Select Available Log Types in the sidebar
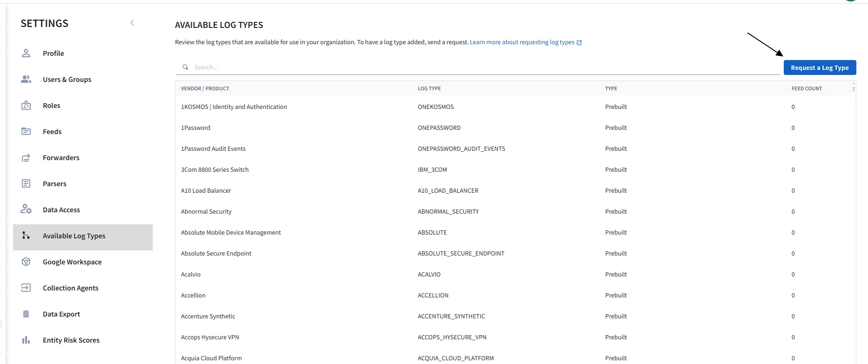868x364 pixels. (83, 237)
